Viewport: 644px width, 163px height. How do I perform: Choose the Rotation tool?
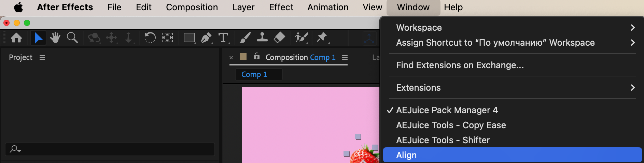coord(150,38)
